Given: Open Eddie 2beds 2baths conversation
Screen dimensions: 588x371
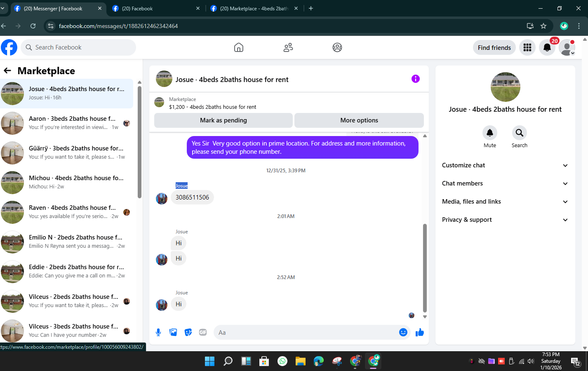Looking at the screenshot, I should 67,272.
